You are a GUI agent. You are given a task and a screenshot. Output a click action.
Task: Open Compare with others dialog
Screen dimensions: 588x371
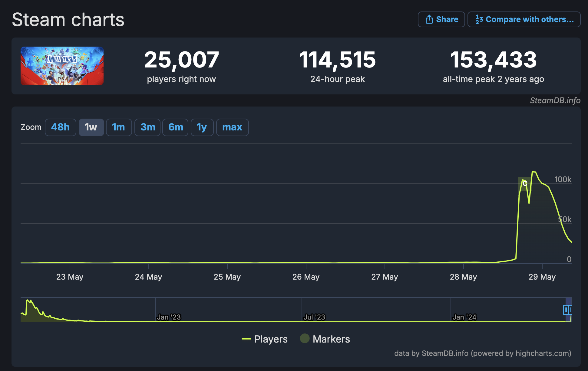[x=524, y=19]
